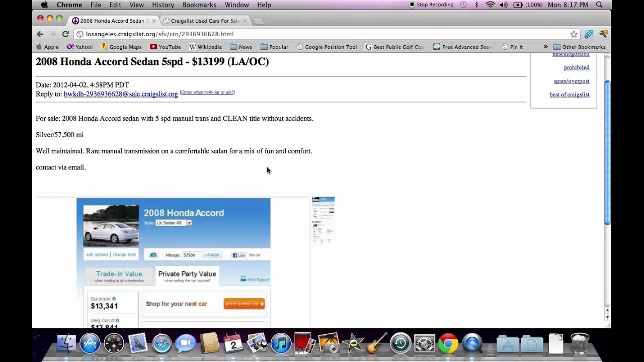The height and width of the screenshot is (362, 644).
Task: Flag post as prohibited
Action: click(x=577, y=67)
